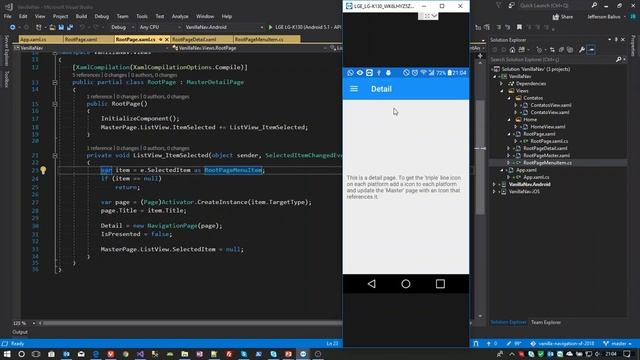Open Windows Start menu

(7, 354)
